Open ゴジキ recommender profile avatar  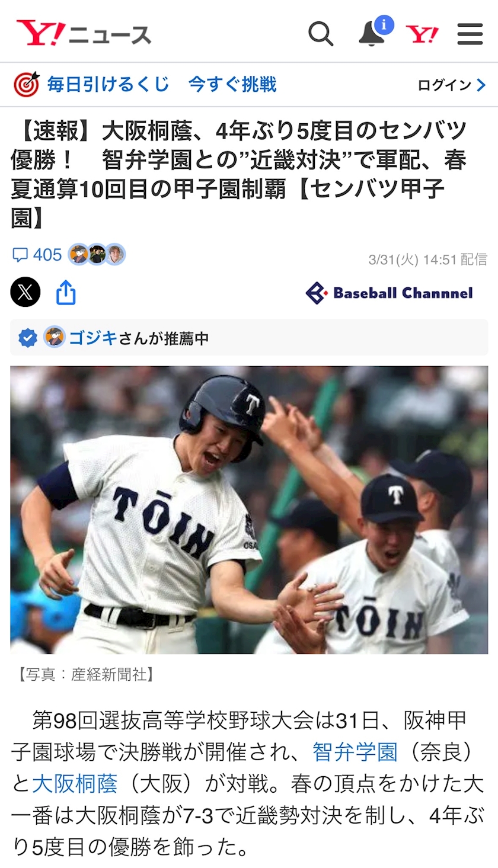(55, 338)
